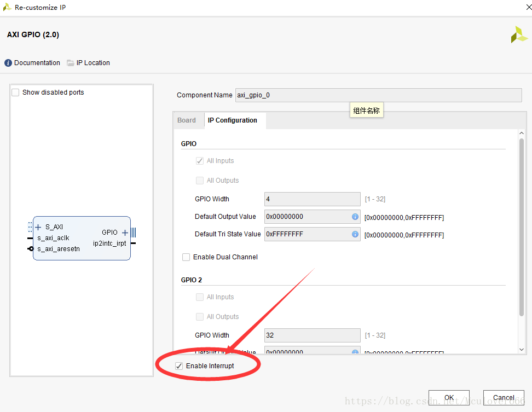Click the ip2intc_irpt port label
The image size is (532, 412).
[x=109, y=243]
